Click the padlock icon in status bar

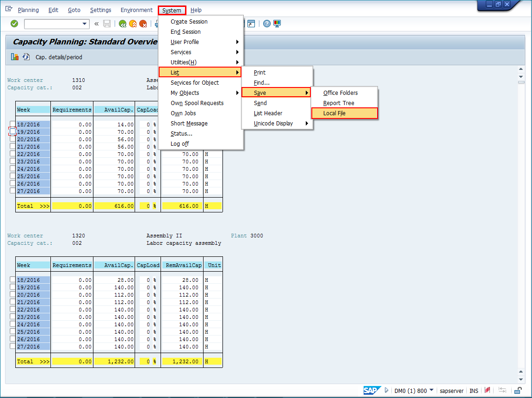pos(519,391)
